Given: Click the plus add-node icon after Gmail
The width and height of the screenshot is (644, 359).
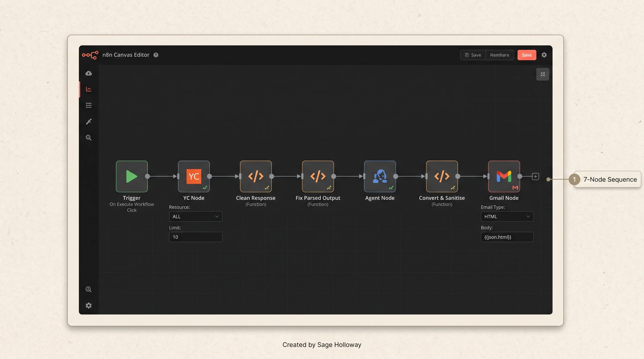Looking at the screenshot, I should pyautogui.click(x=535, y=176).
